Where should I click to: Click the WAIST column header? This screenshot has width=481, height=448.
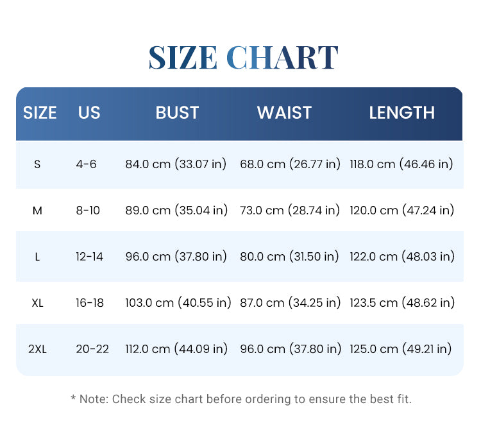point(284,112)
